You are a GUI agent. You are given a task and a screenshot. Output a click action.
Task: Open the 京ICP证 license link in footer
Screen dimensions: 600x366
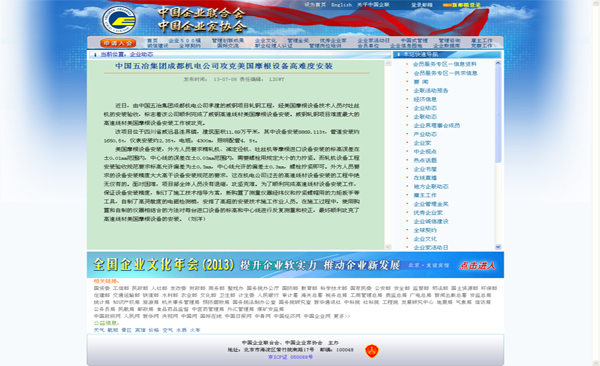pos(290,357)
